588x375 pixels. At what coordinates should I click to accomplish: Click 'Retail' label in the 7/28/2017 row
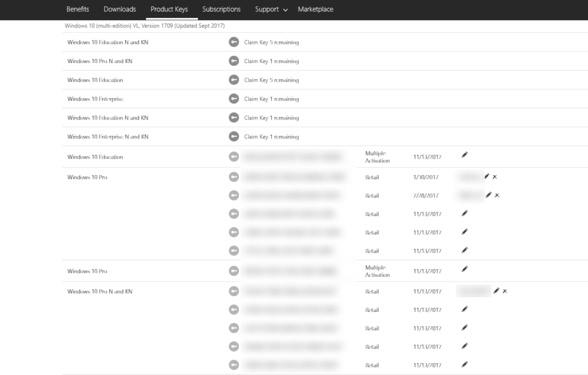[372, 195]
